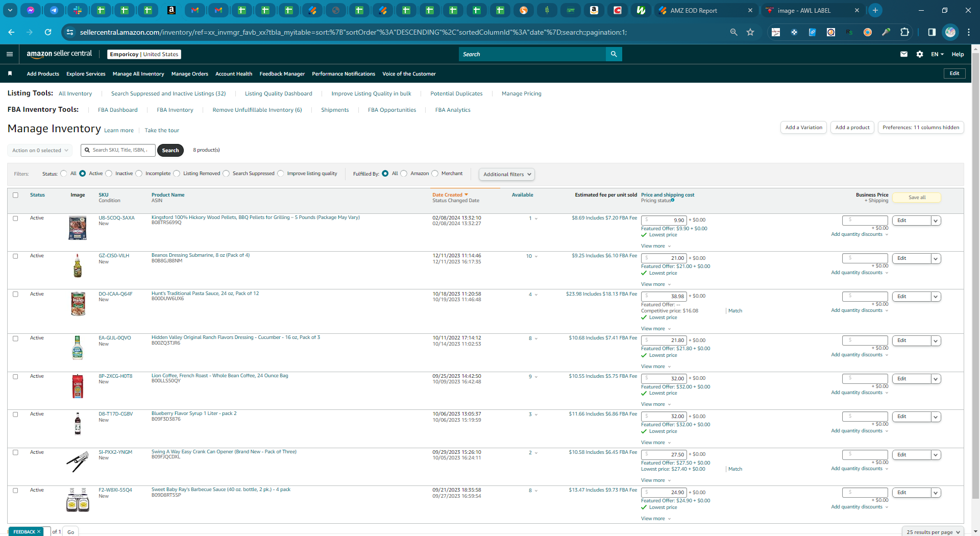Click the Swing A Way can opener thumbnail

(x=78, y=461)
